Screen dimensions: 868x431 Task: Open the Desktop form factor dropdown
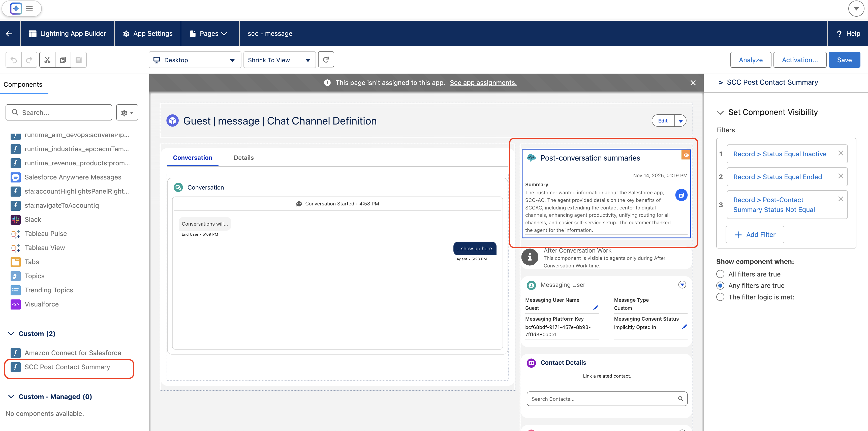point(194,60)
